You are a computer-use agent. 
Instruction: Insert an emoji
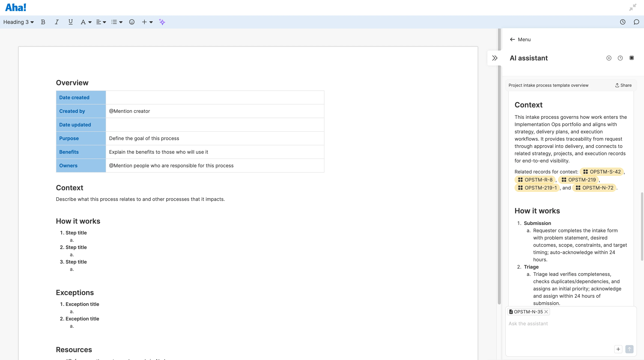[x=132, y=22]
